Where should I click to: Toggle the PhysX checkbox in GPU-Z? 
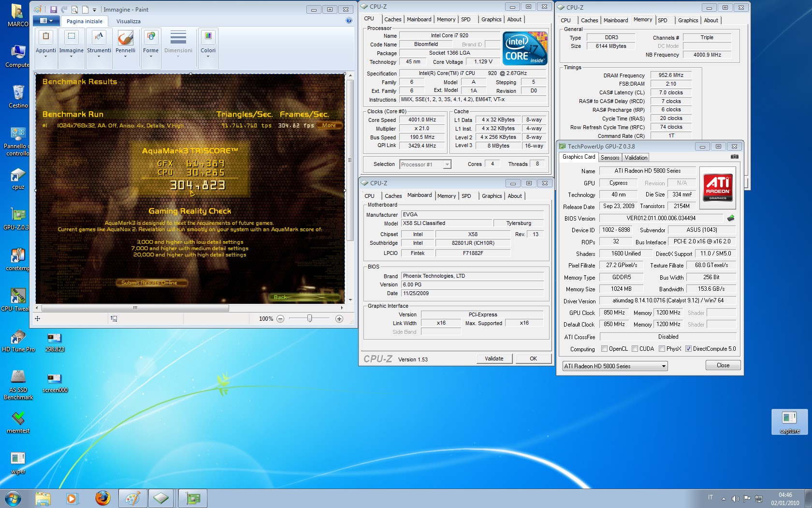(x=662, y=349)
